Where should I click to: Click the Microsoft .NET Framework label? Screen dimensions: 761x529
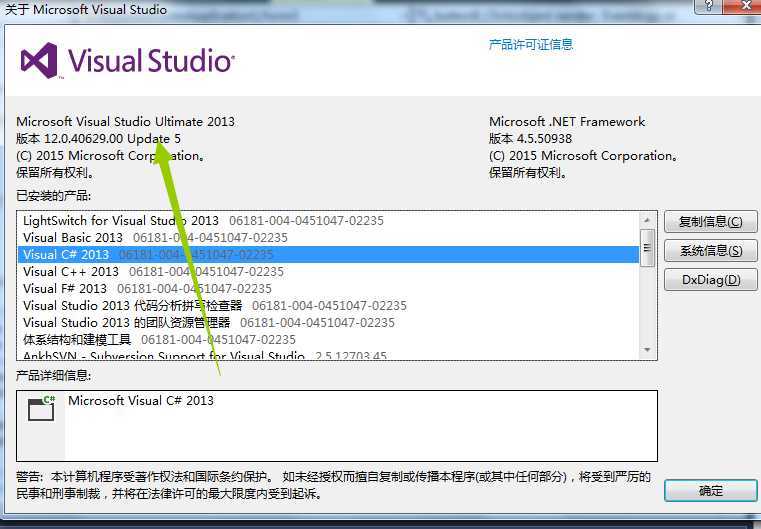[567, 122]
